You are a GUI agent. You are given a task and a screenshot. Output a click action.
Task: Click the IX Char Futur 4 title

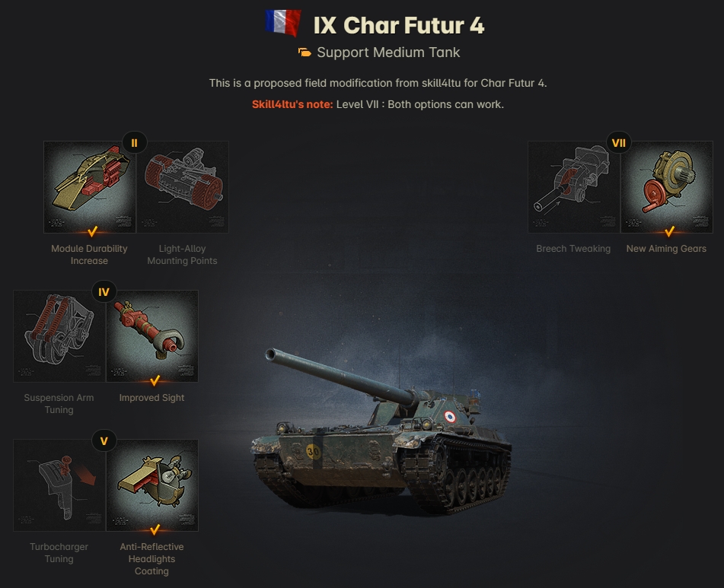[399, 25]
